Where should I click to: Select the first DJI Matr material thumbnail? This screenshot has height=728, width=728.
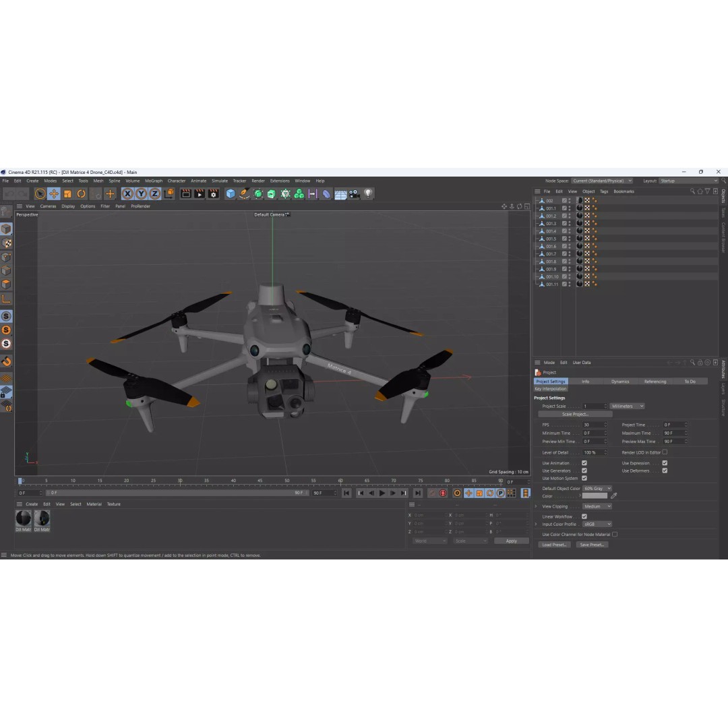23,518
